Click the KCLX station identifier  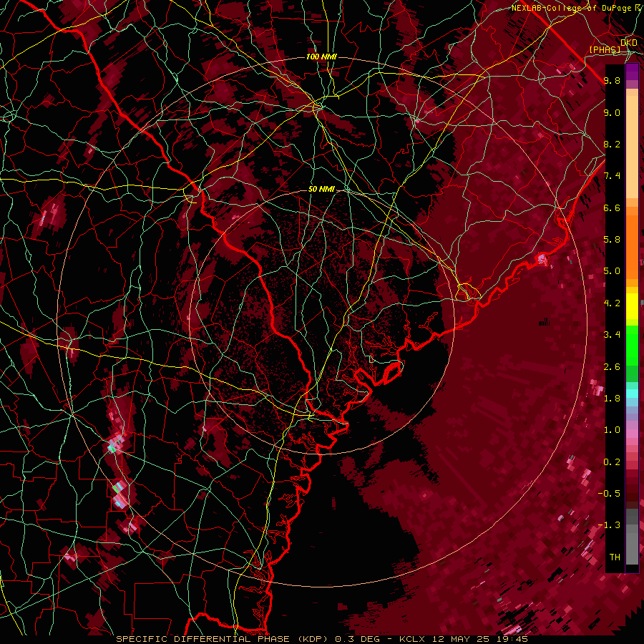click(413, 639)
